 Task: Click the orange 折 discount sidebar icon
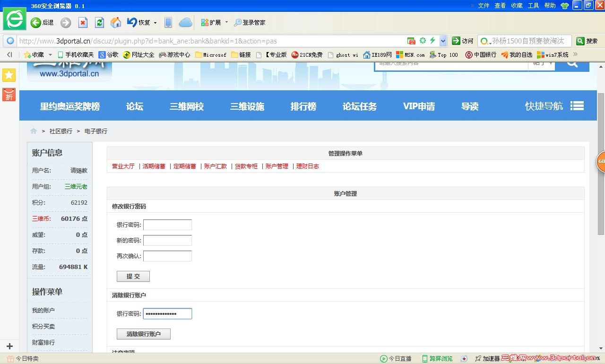(x=9, y=95)
